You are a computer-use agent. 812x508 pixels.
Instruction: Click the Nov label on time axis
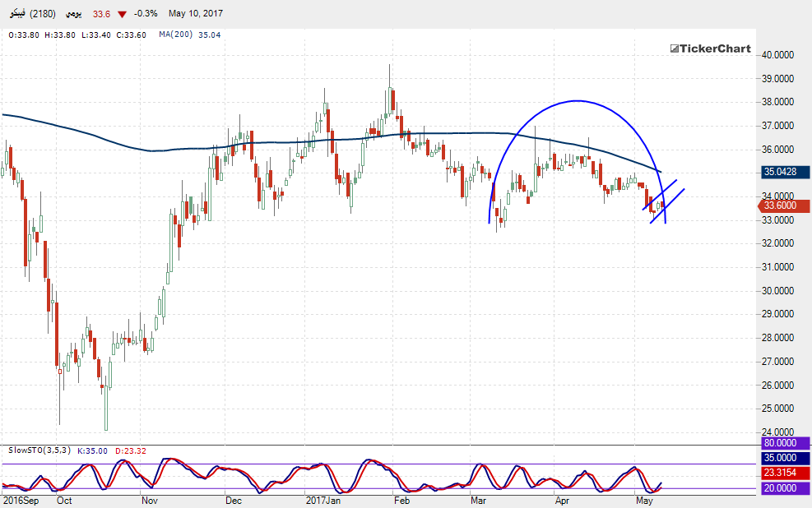149,500
